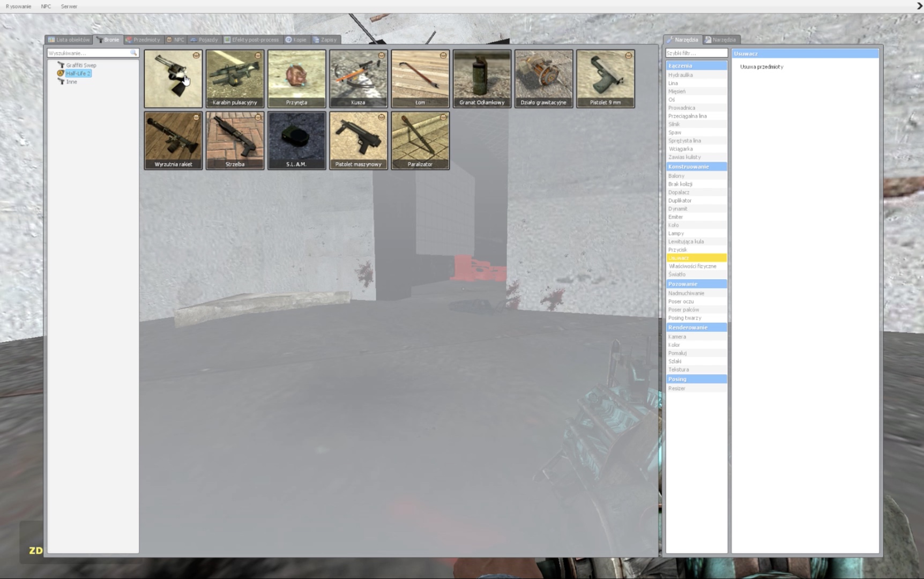Open the Efekty post-process tab
The height and width of the screenshot is (579, 924).
point(252,40)
